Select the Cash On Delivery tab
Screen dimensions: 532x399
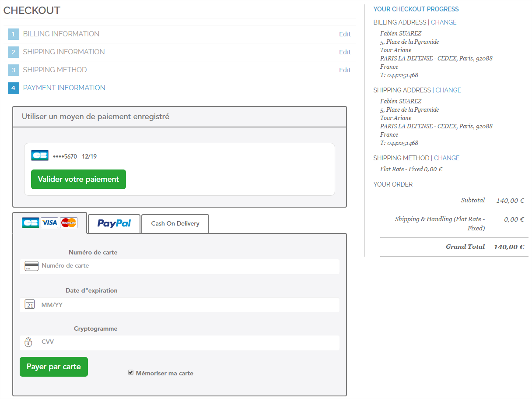pyautogui.click(x=175, y=224)
